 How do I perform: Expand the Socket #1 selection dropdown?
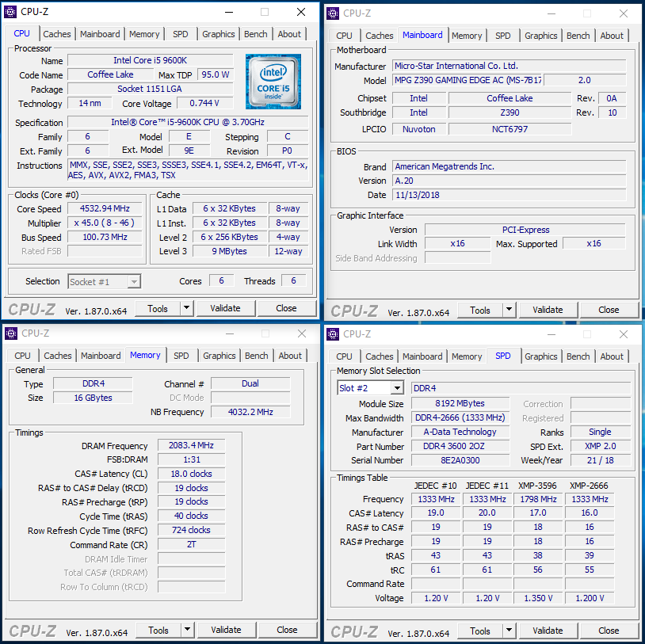point(134,282)
